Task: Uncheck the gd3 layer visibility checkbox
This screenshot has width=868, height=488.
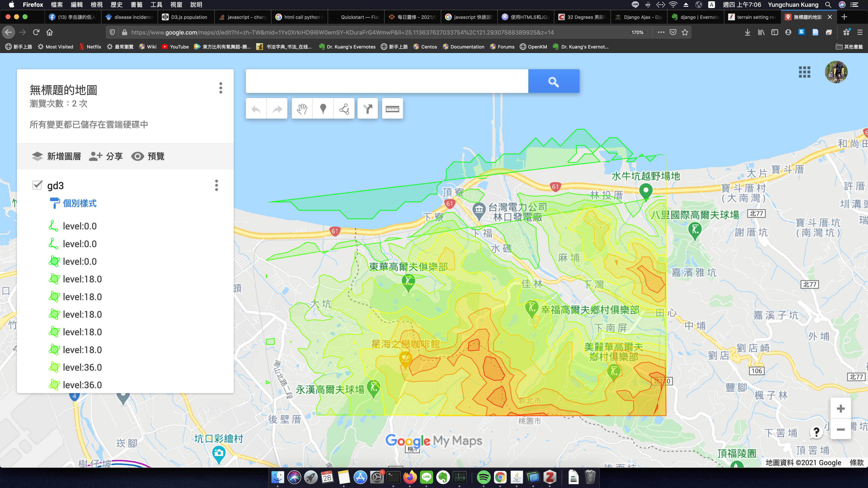Action: click(37, 185)
